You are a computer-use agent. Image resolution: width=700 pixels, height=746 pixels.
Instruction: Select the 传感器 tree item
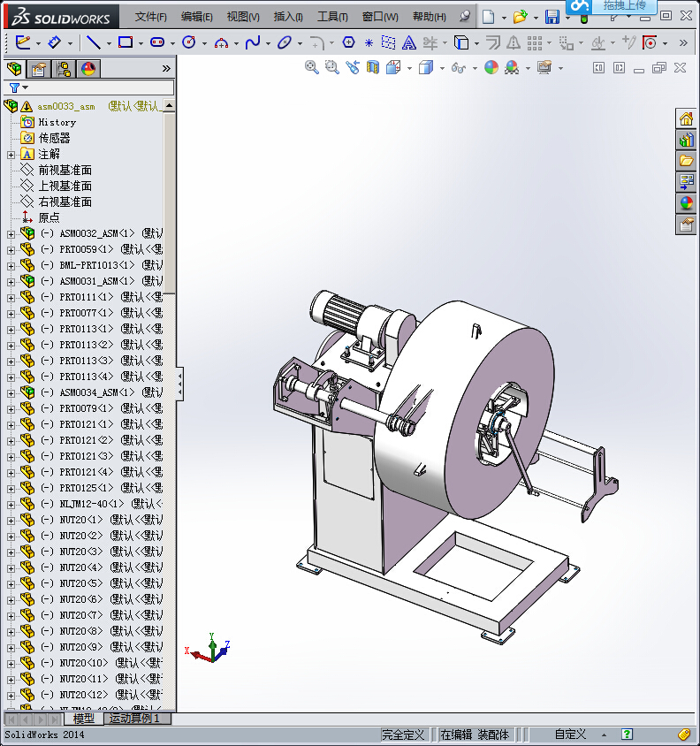(54, 138)
